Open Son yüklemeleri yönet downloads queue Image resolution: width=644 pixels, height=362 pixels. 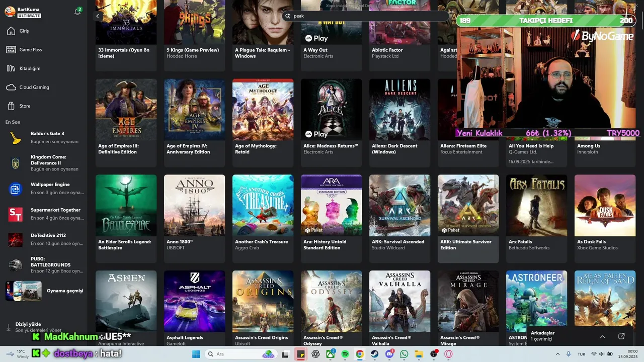point(38,330)
